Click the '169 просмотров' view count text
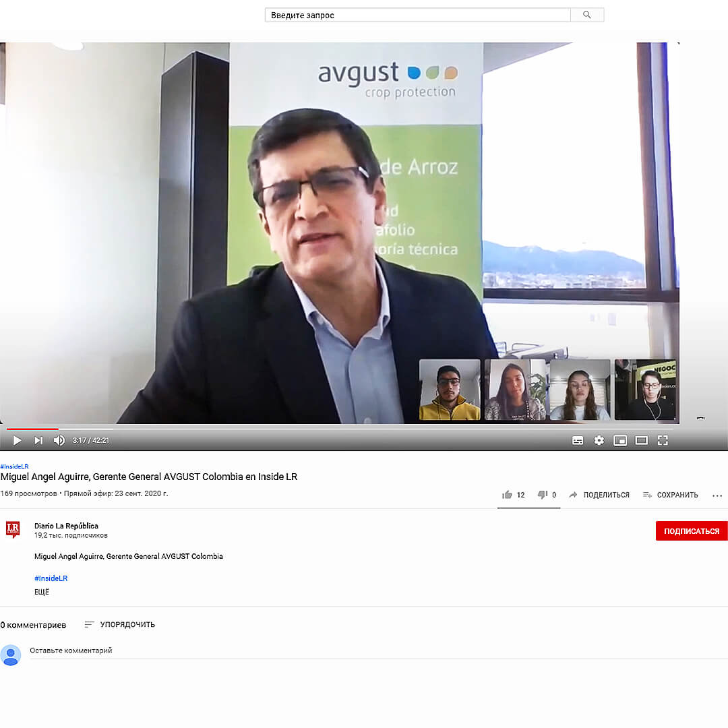The image size is (728, 728). [x=29, y=493]
